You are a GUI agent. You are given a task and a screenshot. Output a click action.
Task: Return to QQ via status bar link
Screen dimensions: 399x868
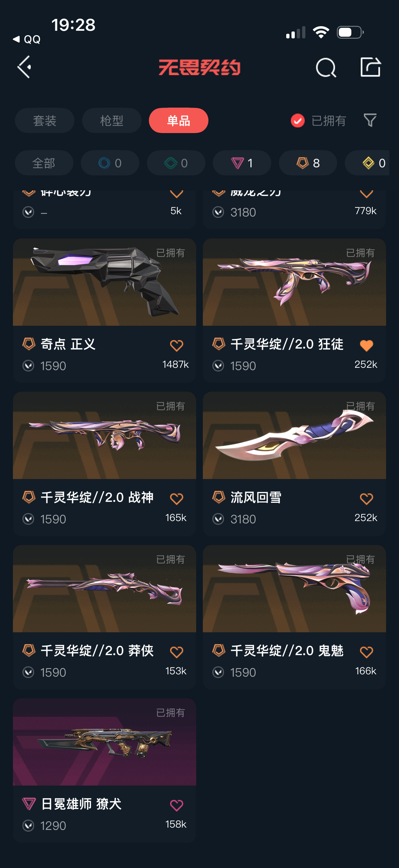point(27,40)
